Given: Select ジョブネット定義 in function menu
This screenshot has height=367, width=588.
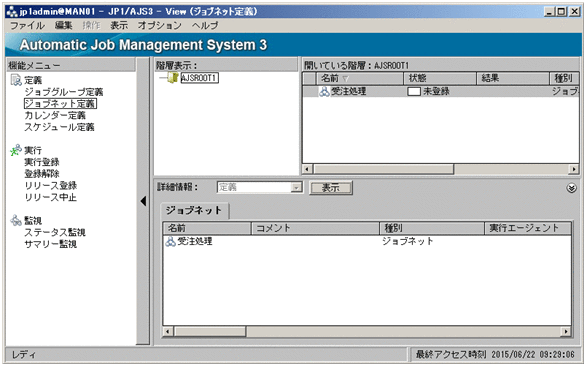Looking at the screenshot, I should [60, 103].
